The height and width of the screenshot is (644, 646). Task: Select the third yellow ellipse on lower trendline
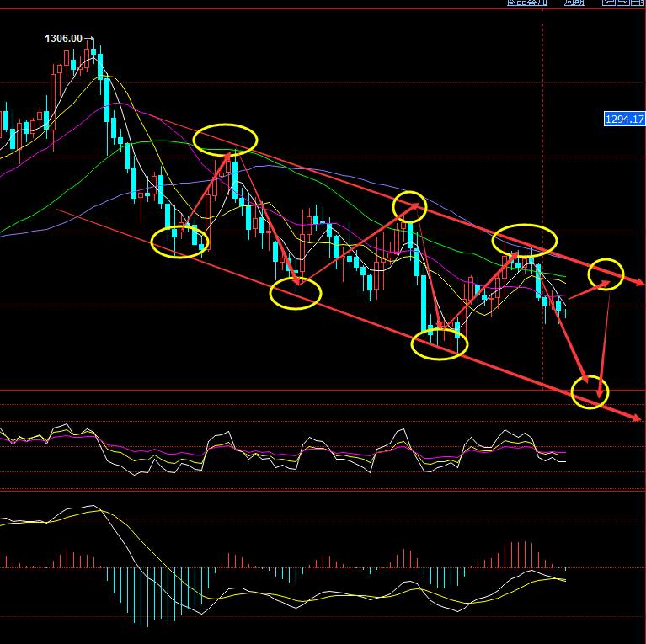point(439,344)
